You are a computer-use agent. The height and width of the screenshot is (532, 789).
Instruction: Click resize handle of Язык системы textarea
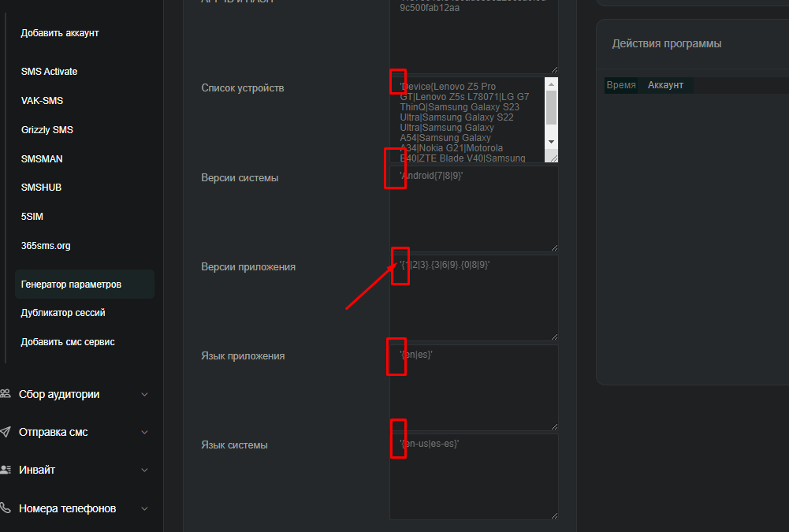[x=553, y=515]
